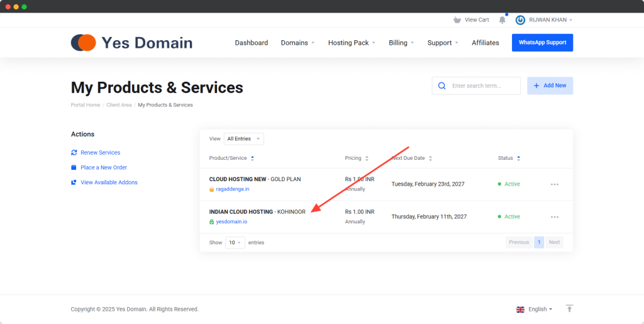Select page 1 in pagination
The height and width of the screenshot is (324, 644).
(539, 242)
